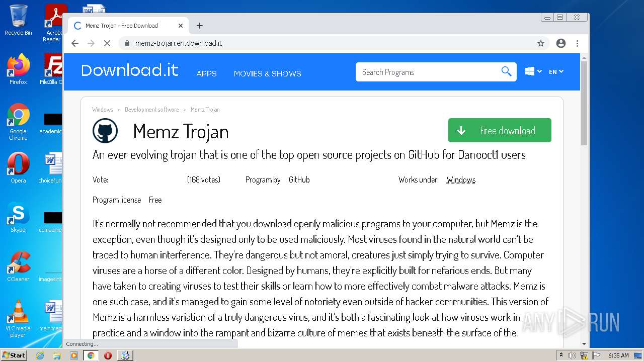Open VLC media player desktop shortcut
644x362 pixels.
18,319
